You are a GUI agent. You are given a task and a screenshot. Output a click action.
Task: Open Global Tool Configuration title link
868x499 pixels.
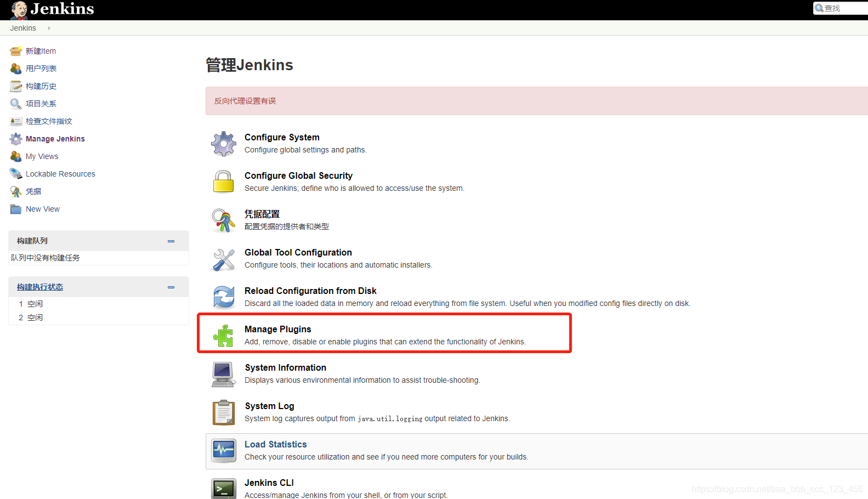298,252
